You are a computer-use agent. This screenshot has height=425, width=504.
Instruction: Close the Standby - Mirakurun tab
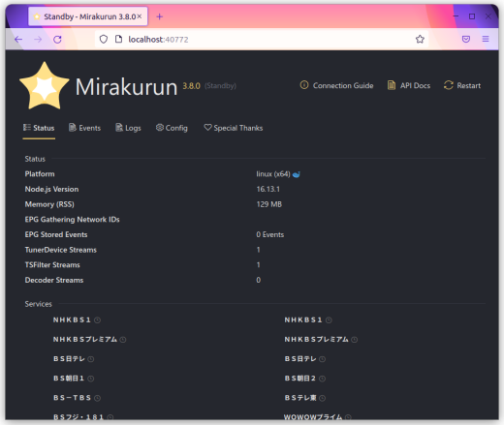pos(140,16)
